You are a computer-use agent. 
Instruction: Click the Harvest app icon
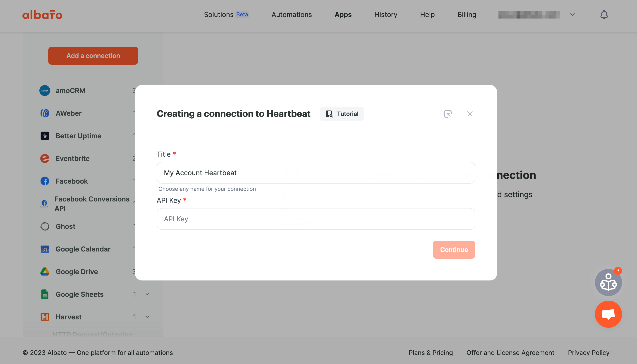(45, 317)
